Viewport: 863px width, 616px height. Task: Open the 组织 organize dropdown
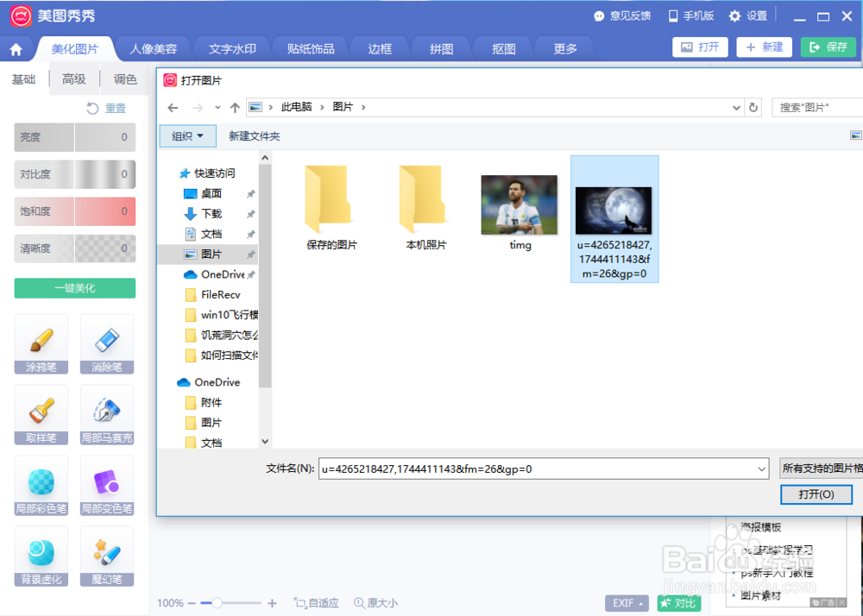187,135
